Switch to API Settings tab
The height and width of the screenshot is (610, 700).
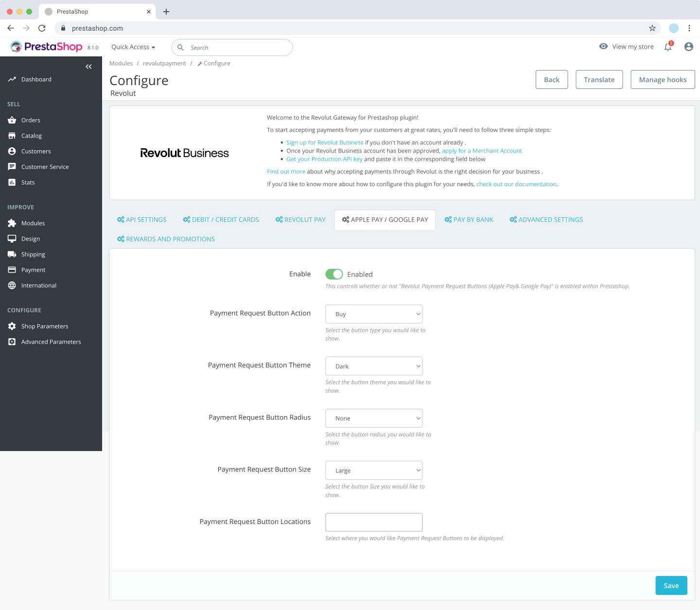coord(142,220)
